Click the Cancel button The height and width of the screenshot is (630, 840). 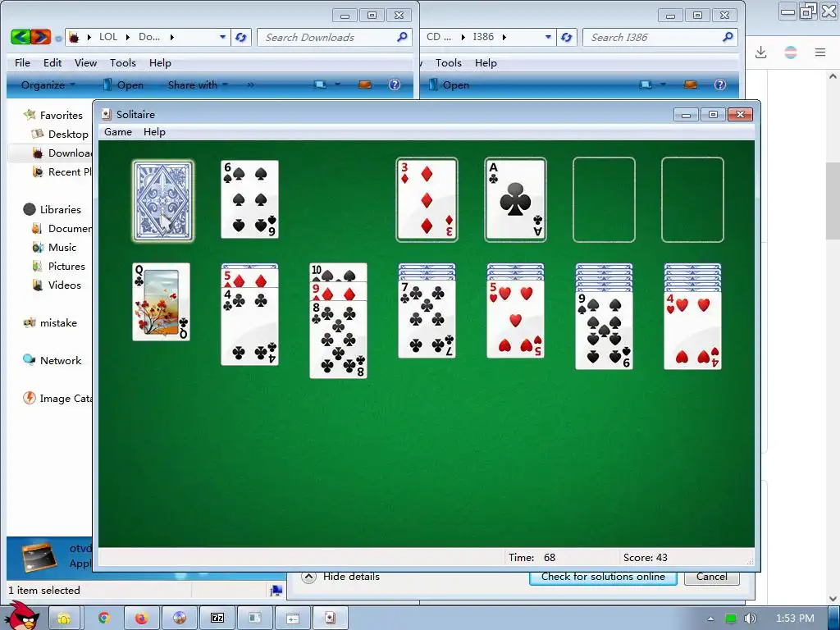[x=712, y=577]
